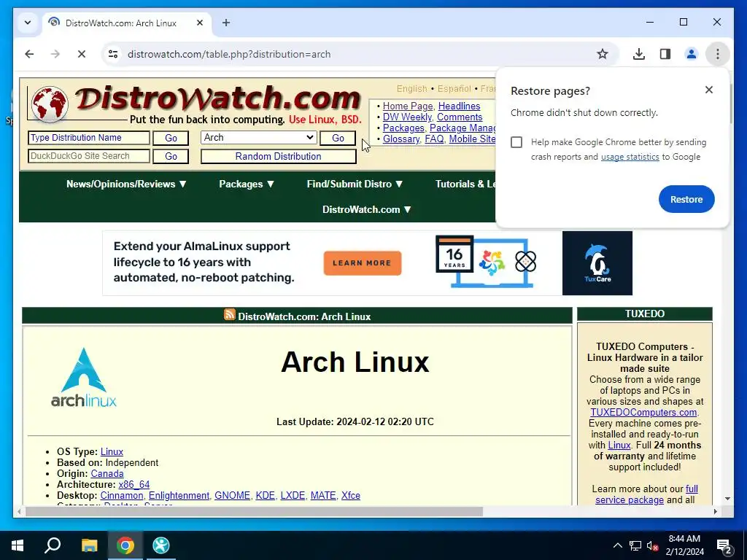Click Go next to DuckDuckGo search
Screen dimensions: 747x560
[x=171, y=156]
